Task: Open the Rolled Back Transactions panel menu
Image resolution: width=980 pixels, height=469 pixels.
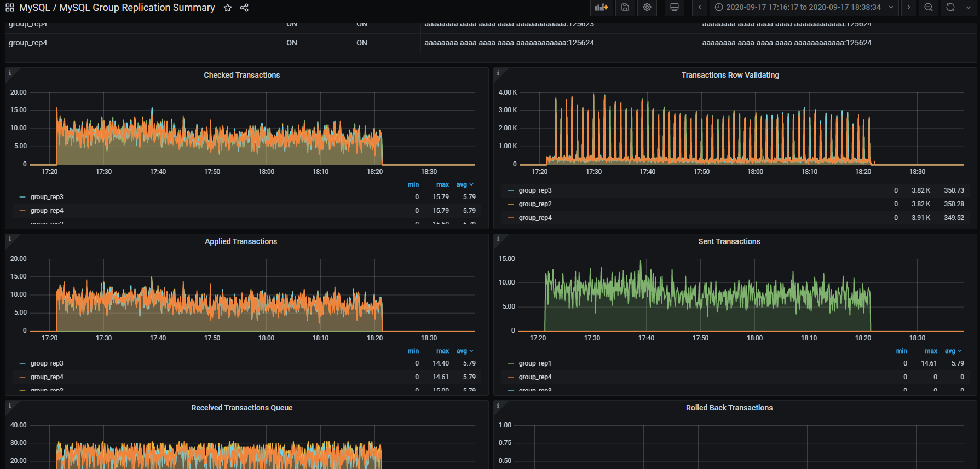Action: [729, 408]
